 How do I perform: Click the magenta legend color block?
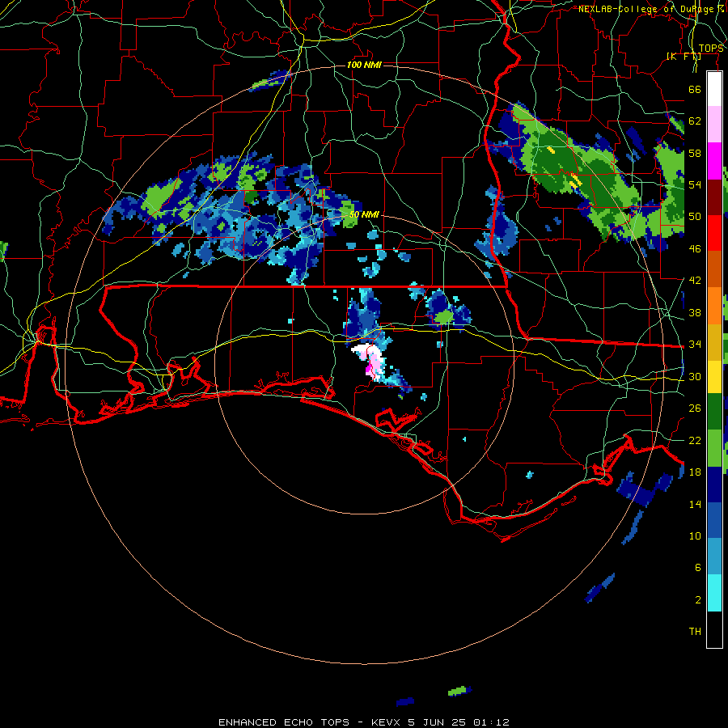[714, 161]
